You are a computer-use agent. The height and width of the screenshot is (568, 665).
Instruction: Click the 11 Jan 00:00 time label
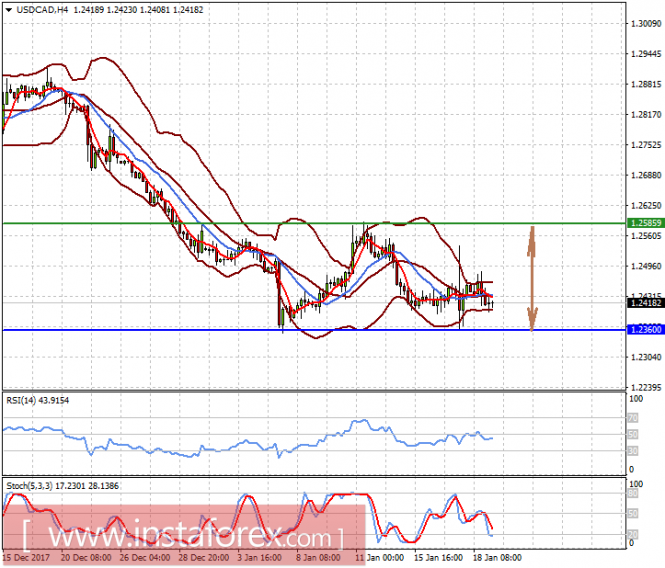379,557
